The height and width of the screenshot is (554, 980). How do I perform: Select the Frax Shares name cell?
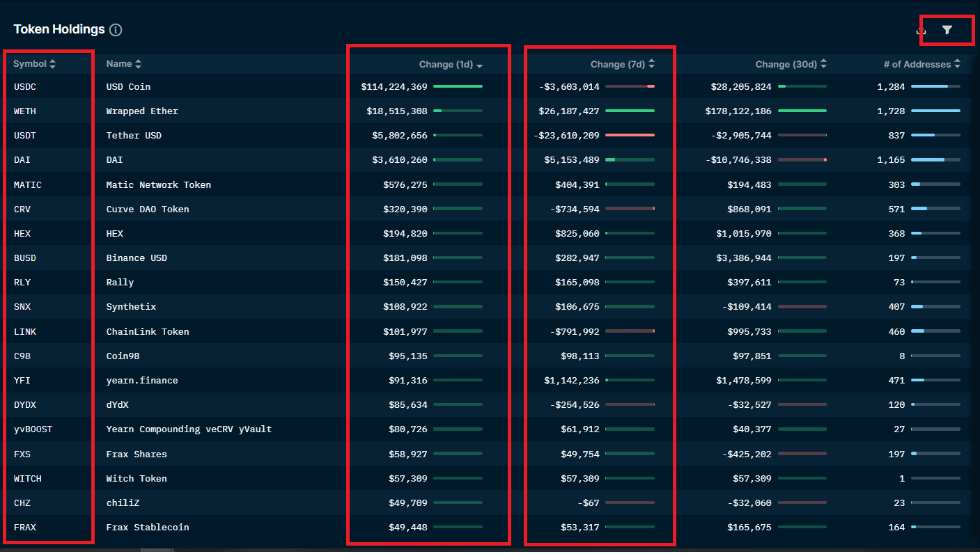point(137,454)
